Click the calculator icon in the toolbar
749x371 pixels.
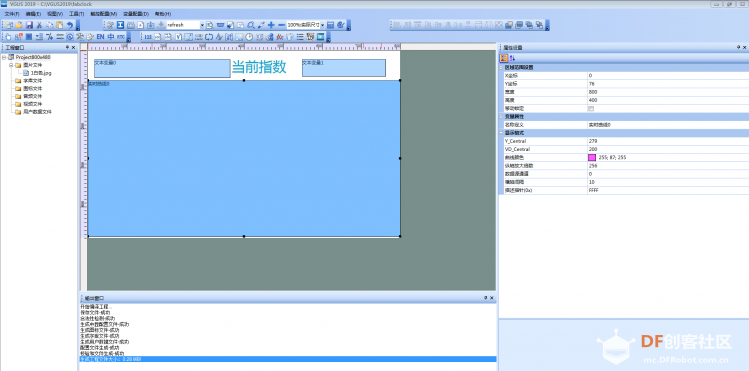[x=331, y=25]
